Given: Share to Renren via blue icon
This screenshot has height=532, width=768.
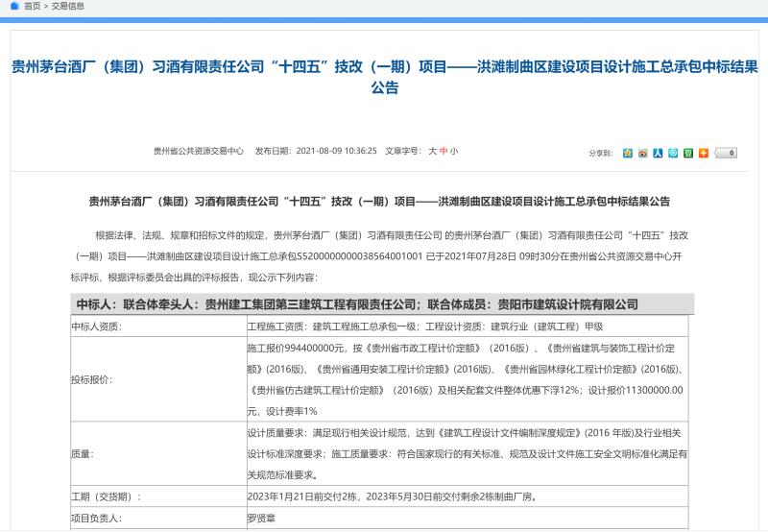Looking at the screenshot, I should (658, 153).
